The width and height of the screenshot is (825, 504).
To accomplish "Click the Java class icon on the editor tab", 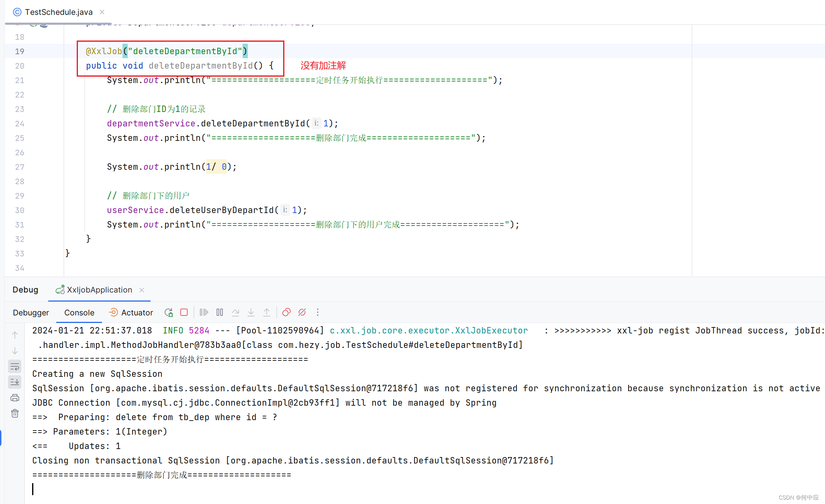I will click(17, 12).
